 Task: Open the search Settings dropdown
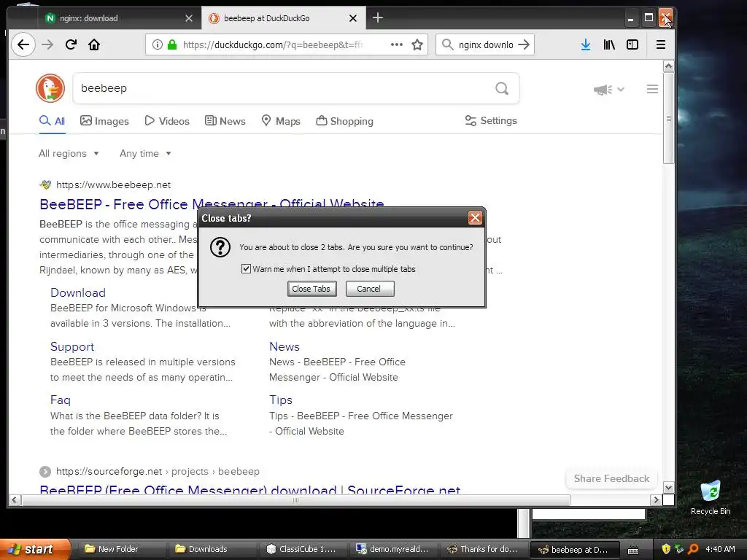[491, 120]
